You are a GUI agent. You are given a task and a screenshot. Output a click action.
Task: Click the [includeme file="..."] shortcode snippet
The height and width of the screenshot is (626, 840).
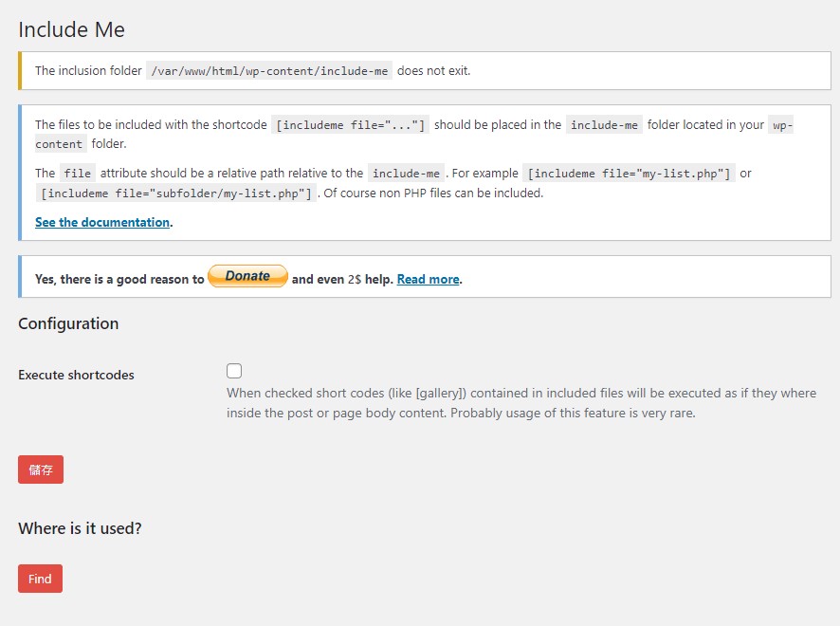point(350,125)
